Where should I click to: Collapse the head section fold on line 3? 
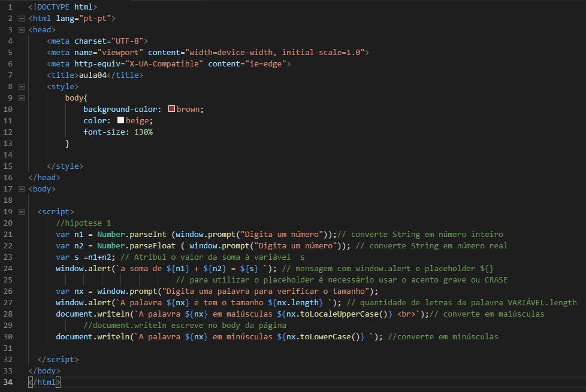click(22, 30)
